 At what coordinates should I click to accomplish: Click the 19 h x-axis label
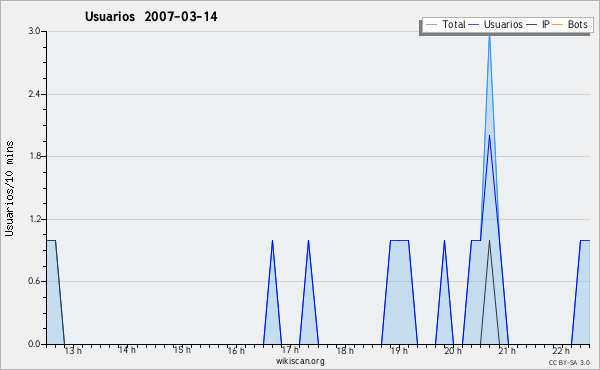point(399,350)
